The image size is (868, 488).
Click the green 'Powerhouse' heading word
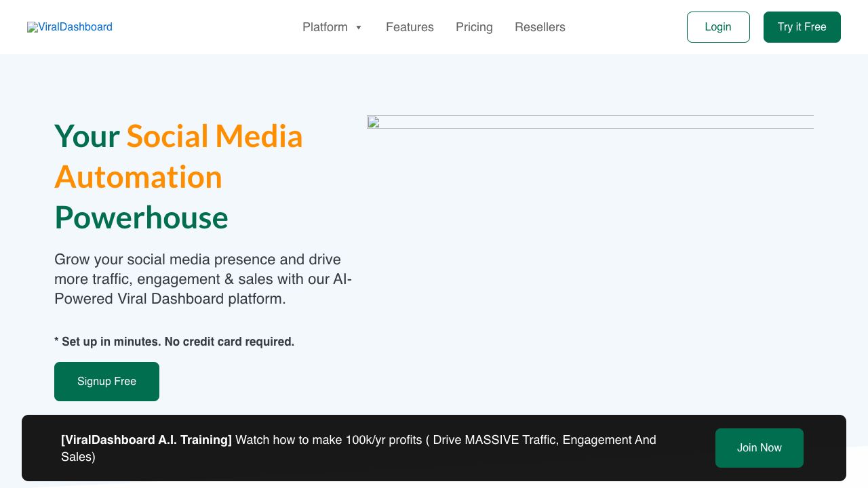click(x=141, y=217)
